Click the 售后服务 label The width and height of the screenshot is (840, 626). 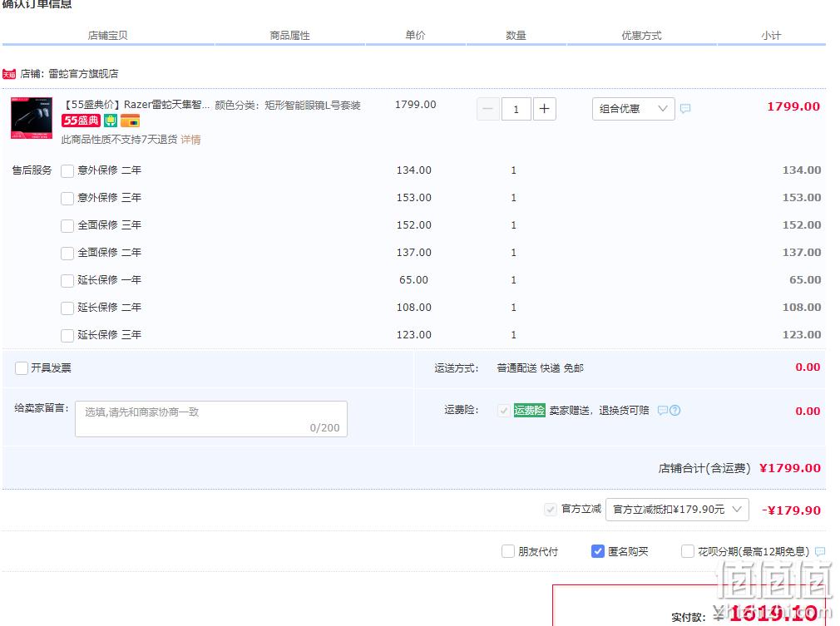[32, 170]
